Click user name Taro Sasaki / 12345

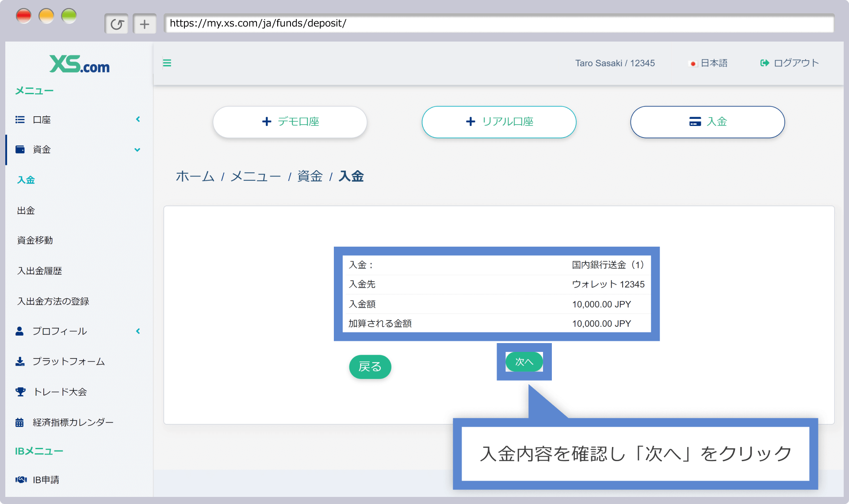click(x=615, y=63)
